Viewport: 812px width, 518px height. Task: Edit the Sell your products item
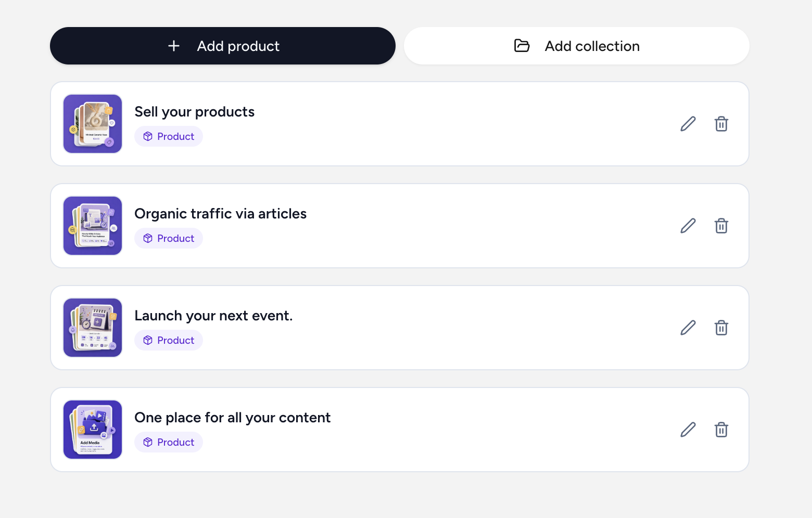(688, 124)
